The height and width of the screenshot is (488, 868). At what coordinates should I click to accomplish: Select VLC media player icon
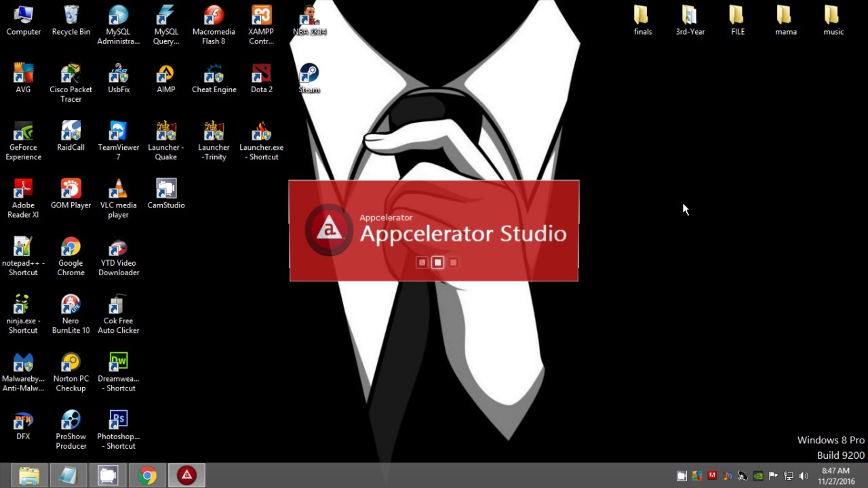119,199
